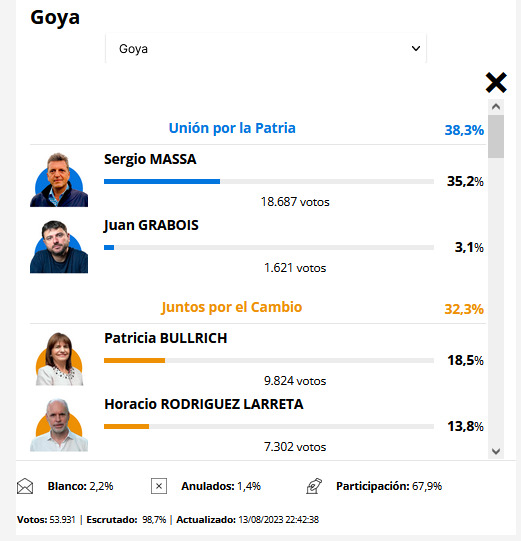Click the results list scrollbar thumb
The image size is (521, 541).
[496, 137]
